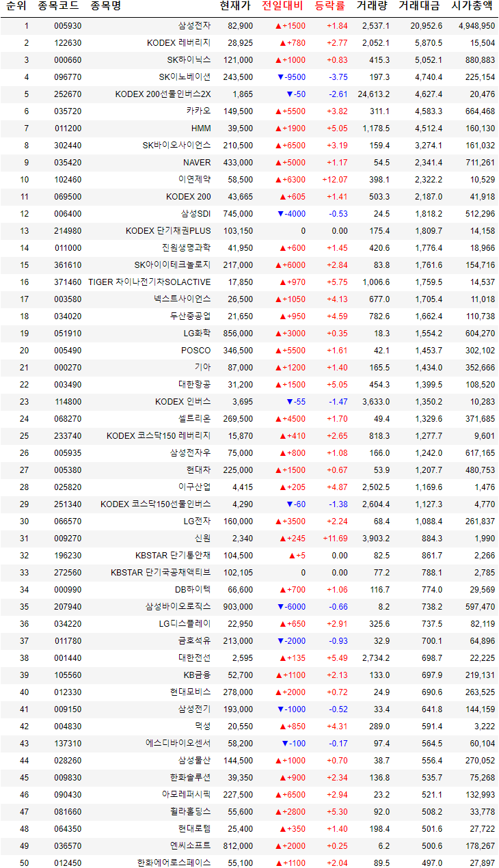This screenshot has height=868, width=499.
Task: Select KODEX 200선물인버스2X name
Action: tap(163, 94)
